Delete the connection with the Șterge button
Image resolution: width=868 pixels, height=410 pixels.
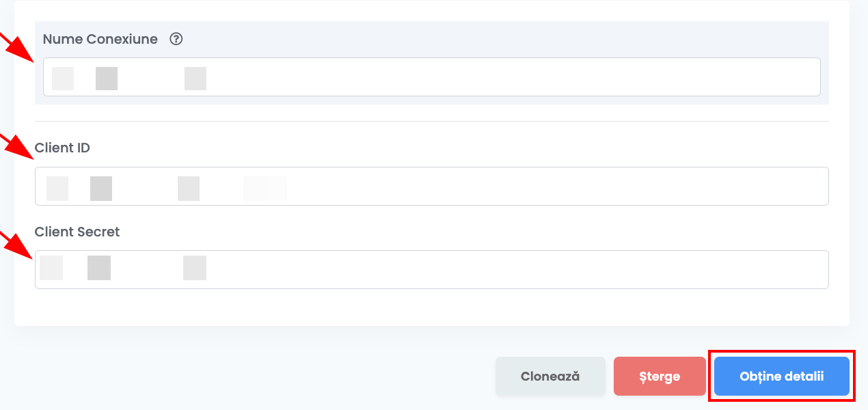[660, 376]
